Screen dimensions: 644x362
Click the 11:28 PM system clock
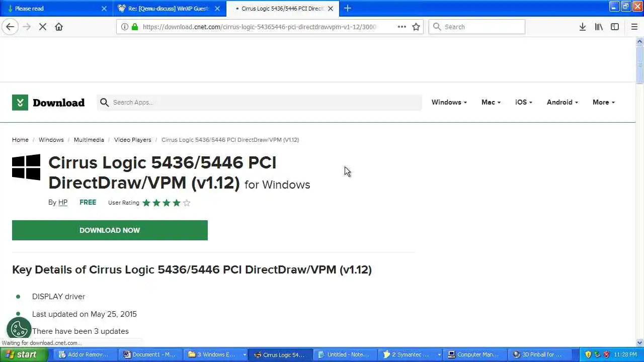click(x=625, y=354)
